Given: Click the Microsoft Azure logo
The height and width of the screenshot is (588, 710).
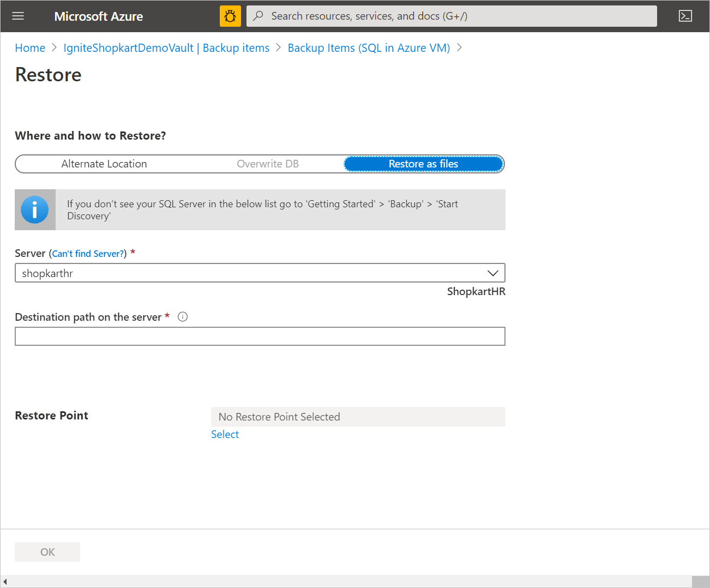Looking at the screenshot, I should coord(98,16).
